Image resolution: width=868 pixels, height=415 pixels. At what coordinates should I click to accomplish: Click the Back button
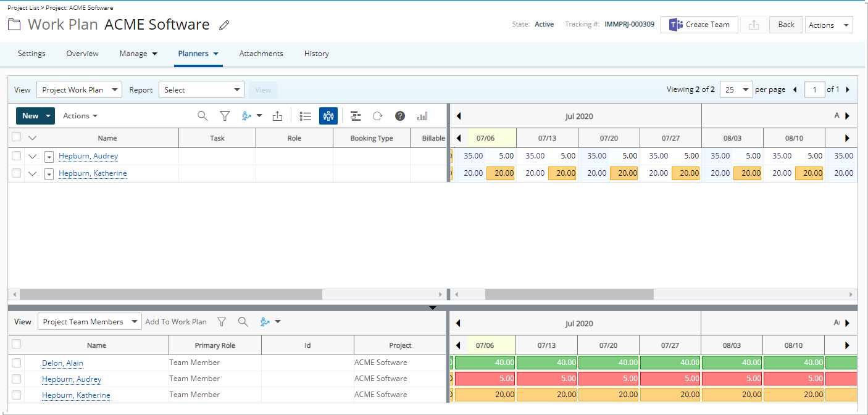[x=786, y=25]
